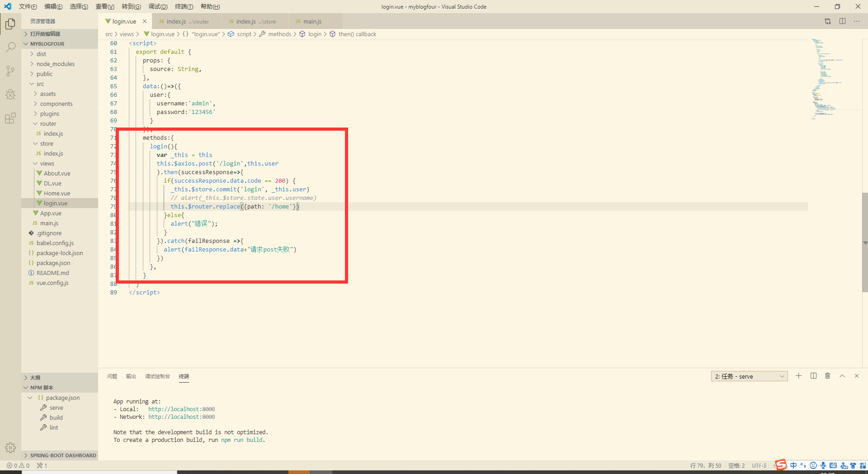Screen dimensions: 868x474
Task: Close the login.vue tab
Action: pyautogui.click(x=145, y=21)
